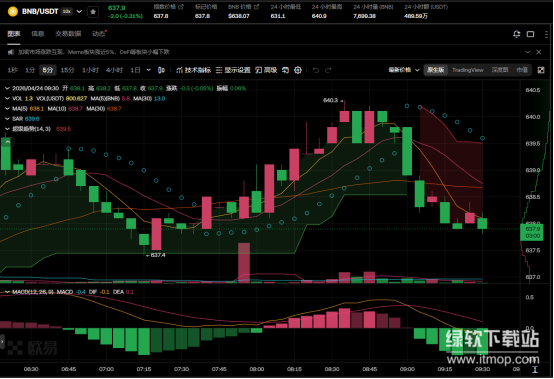
Task: Expand the announcement banner chevron
Action: [528, 52]
